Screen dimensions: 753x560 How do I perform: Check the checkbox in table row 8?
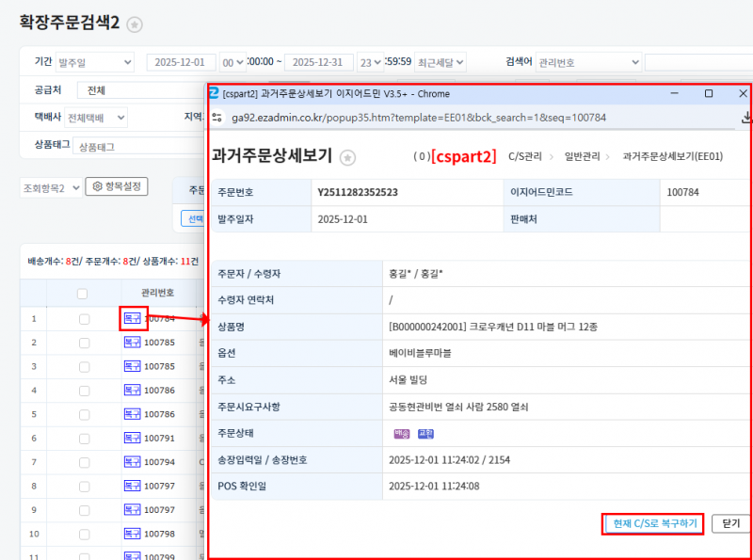pyautogui.click(x=84, y=486)
